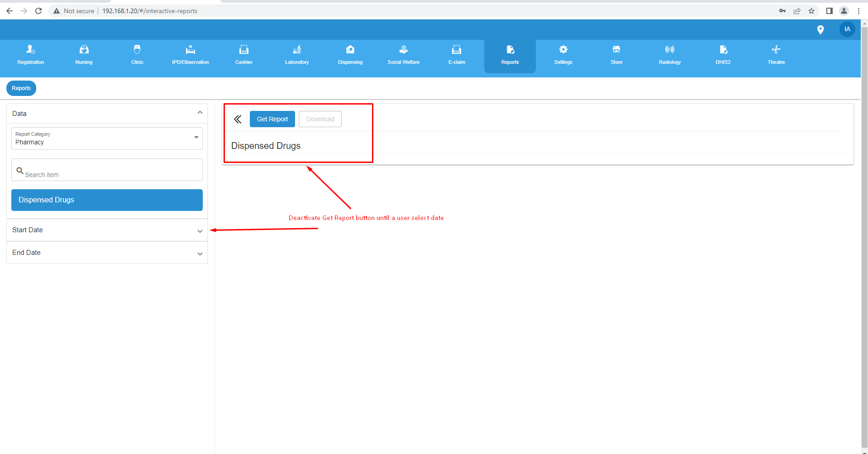Open the Report Category dropdown

pyautogui.click(x=196, y=138)
